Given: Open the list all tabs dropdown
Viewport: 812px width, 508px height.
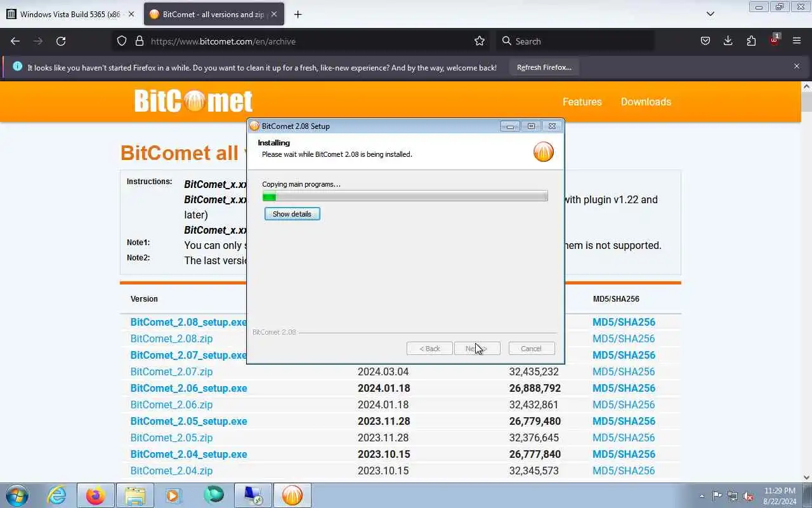Looking at the screenshot, I should coord(710,14).
